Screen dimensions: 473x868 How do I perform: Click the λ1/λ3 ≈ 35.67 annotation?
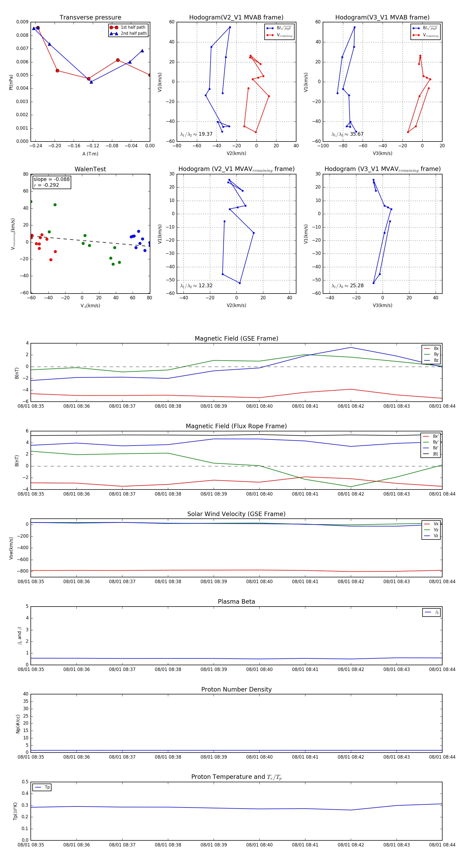(x=347, y=134)
